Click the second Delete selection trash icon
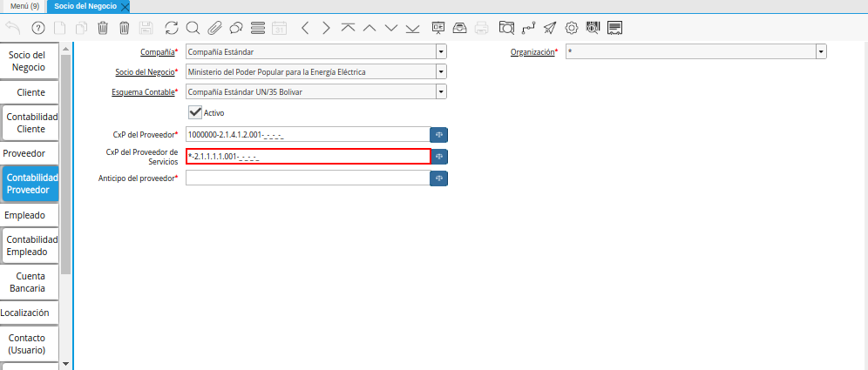Screen dimensions: 868x370 point(125,28)
